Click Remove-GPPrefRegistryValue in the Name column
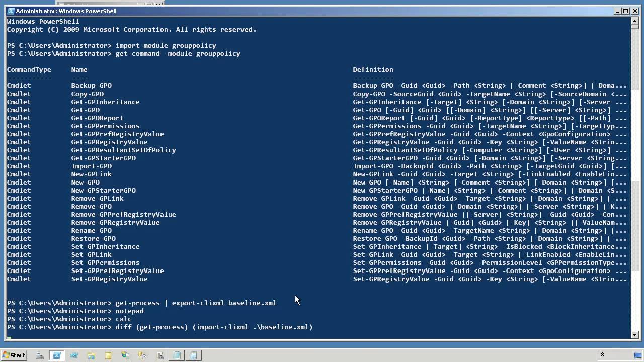 point(123,214)
